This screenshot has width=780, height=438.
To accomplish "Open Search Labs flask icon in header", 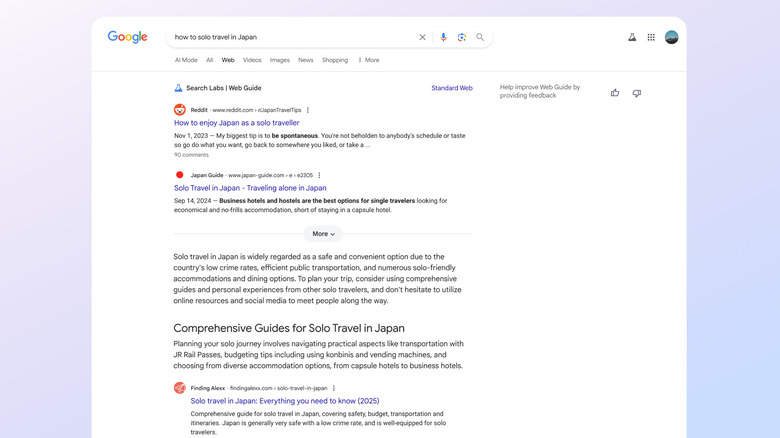I will coord(632,37).
